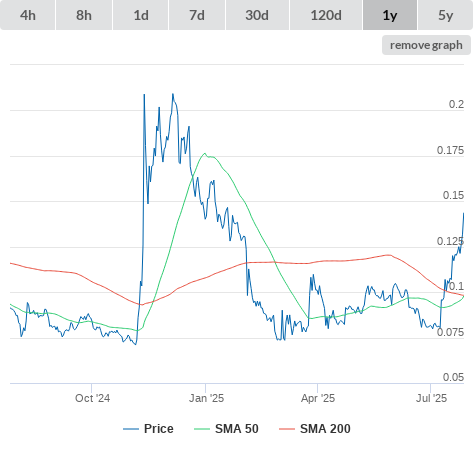Click the SMA 50 peak near 0.175

click(x=205, y=154)
